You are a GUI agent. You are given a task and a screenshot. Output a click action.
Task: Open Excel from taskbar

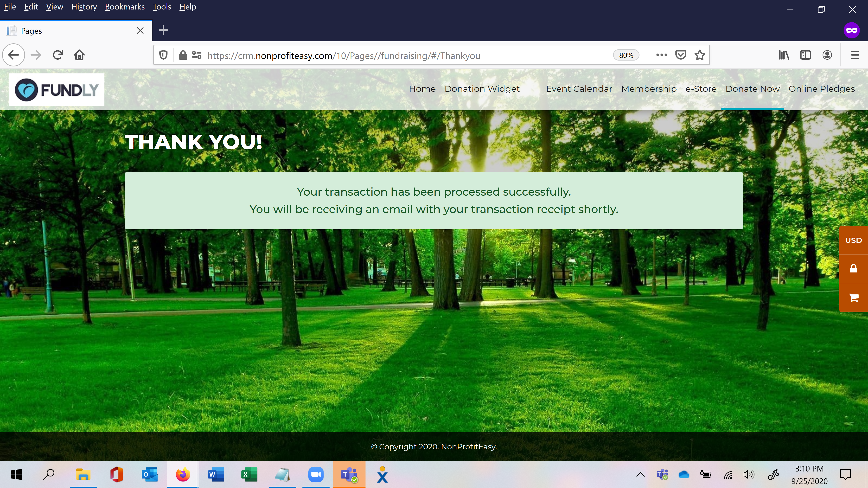tap(249, 474)
